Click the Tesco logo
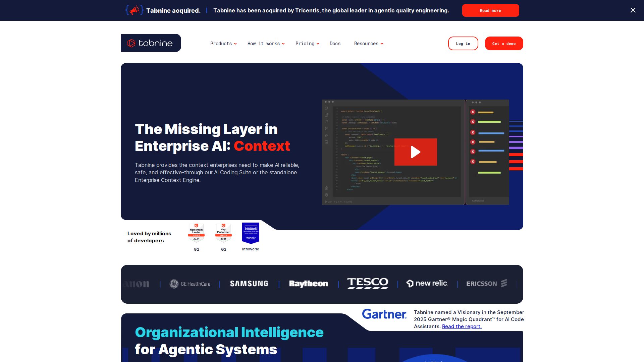Image resolution: width=644 pixels, height=362 pixels. (368, 284)
